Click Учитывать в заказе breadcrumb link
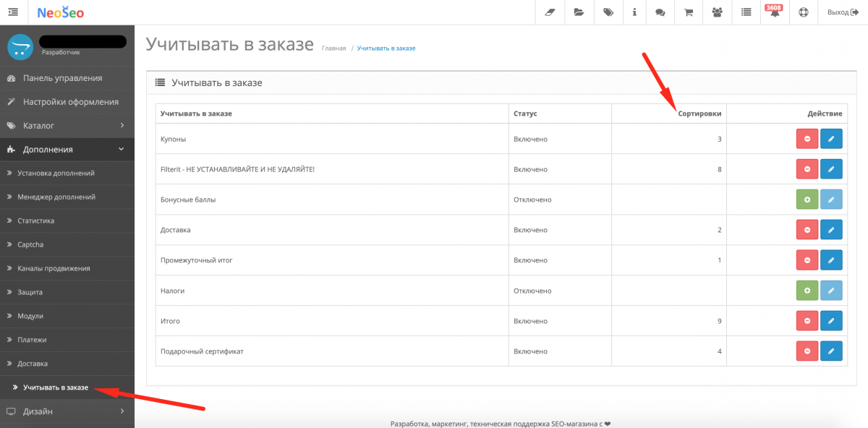868x428 pixels. (x=386, y=48)
